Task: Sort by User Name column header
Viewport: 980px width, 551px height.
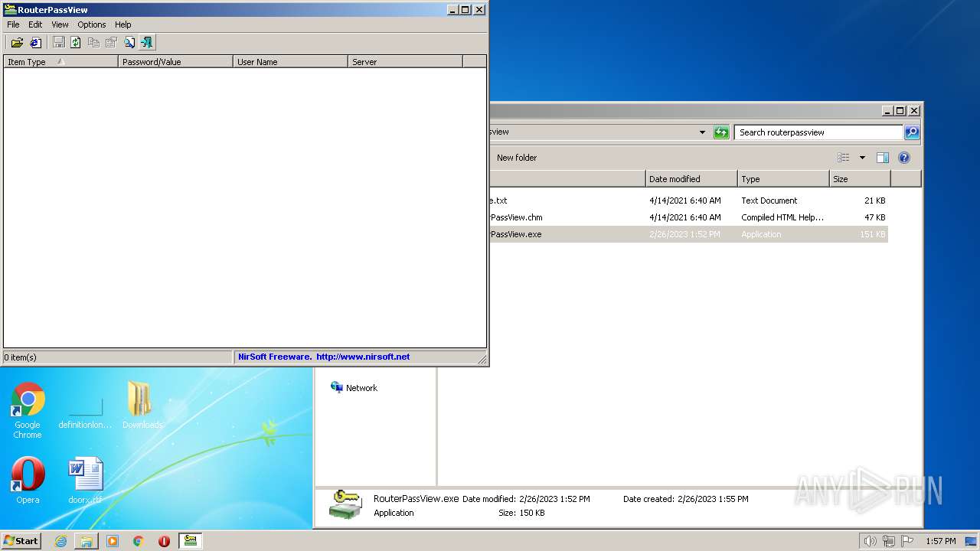Action: click(291, 62)
